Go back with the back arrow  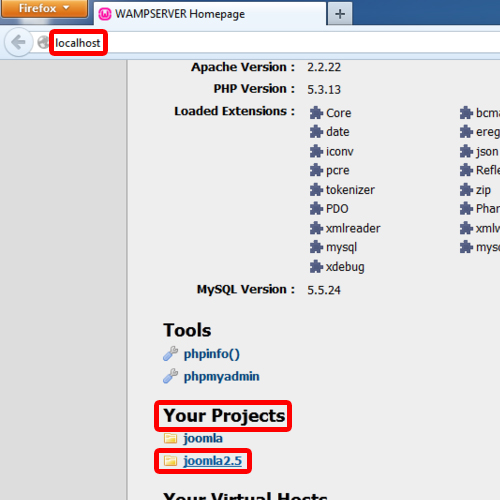[18, 42]
